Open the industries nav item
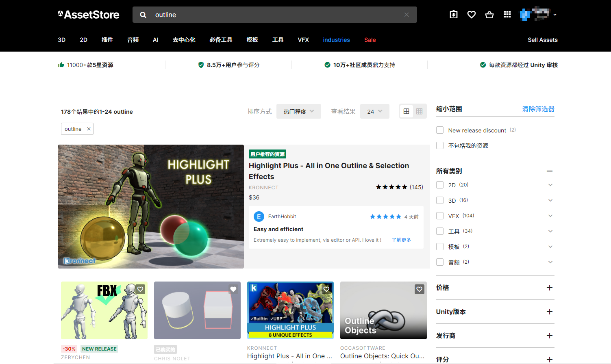 point(337,40)
